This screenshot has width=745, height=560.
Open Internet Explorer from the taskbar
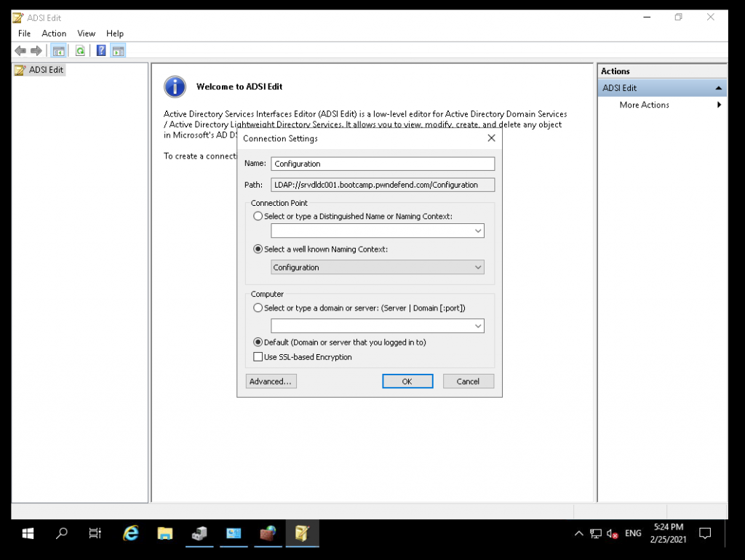[131, 534]
